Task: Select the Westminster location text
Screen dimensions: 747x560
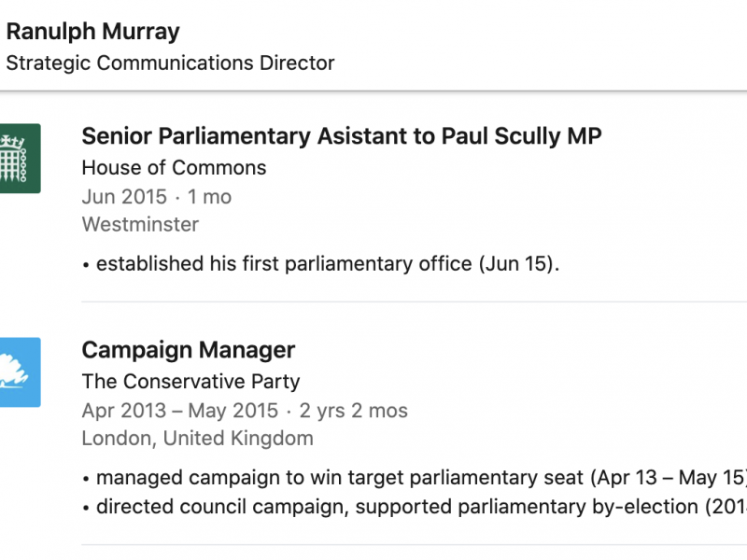Action: 140,225
